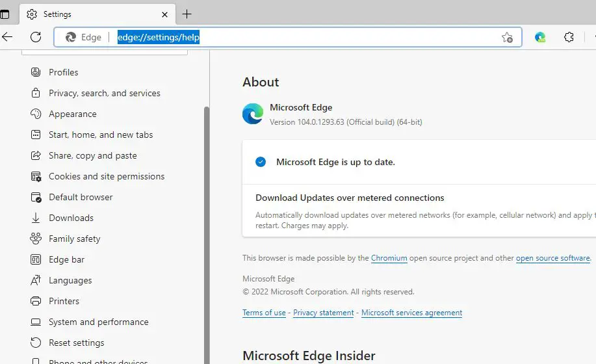This screenshot has height=364, width=596.
Task: Open Start, home, and new tabs
Action: 101,135
